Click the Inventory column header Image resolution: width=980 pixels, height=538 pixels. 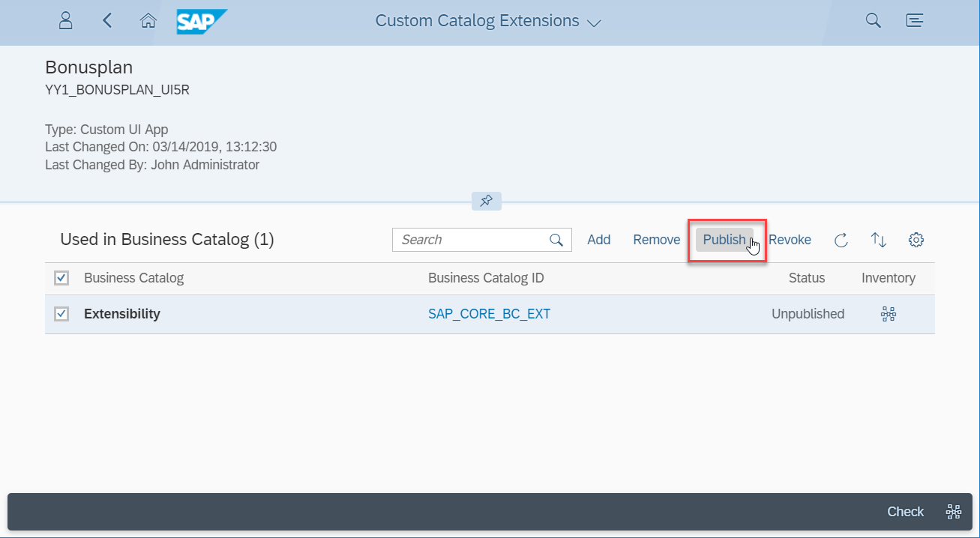click(889, 278)
